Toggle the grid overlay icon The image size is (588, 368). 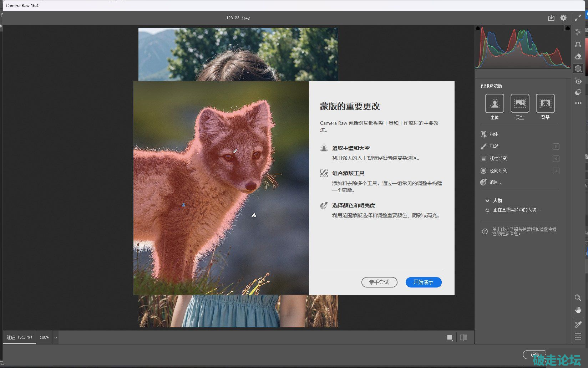click(x=578, y=337)
